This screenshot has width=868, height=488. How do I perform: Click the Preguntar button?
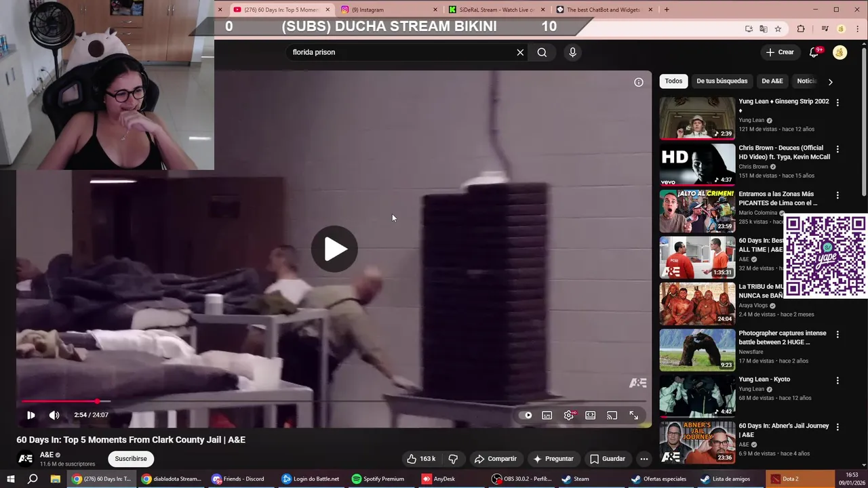(553, 459)
